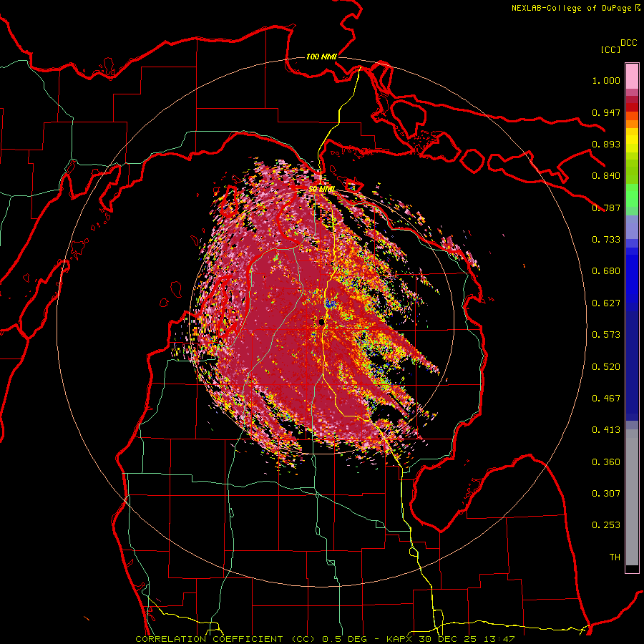Click the TH threshold legend label
Screen dimensions: 644x644
[615, 557]
